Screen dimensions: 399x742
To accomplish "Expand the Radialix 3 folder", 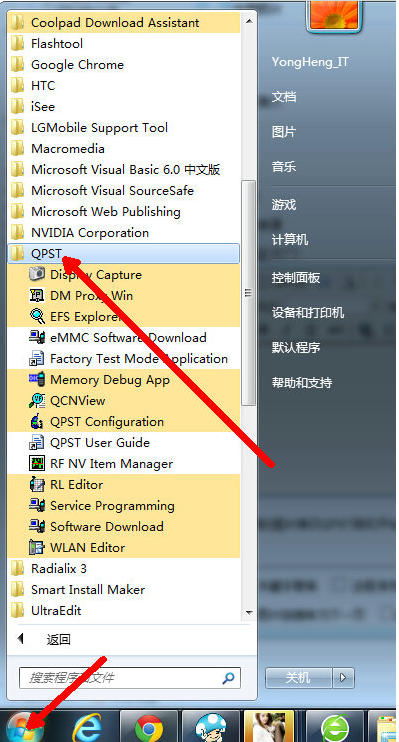I will (124, 568).
